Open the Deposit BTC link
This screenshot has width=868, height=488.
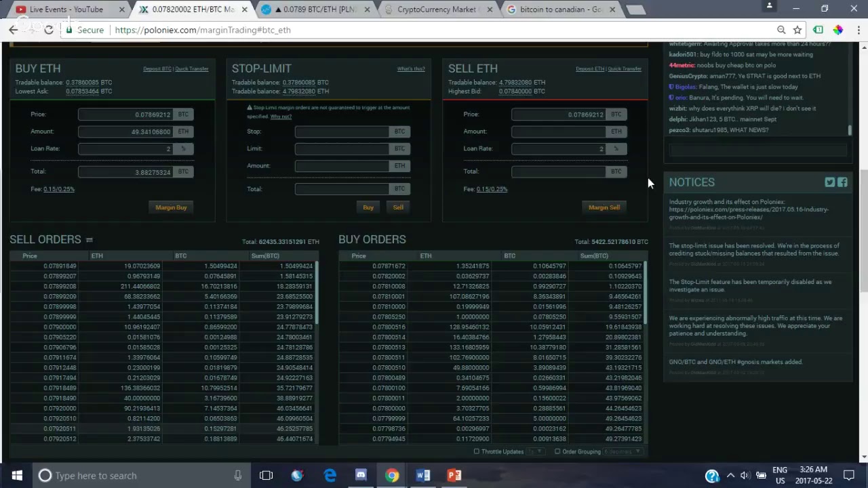coord(157,69)
